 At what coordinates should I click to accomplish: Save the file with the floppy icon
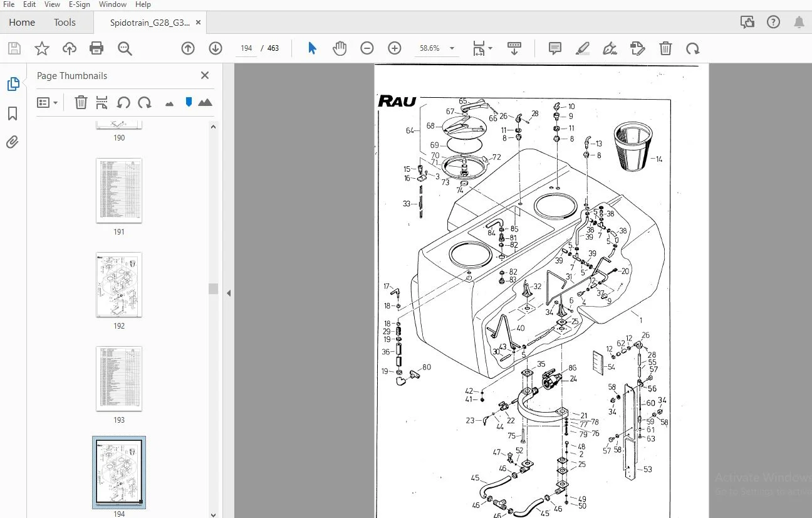pos(14,48)
